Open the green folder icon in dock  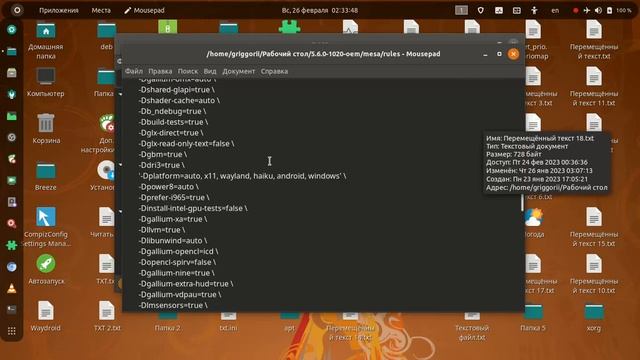pos(12,116)
